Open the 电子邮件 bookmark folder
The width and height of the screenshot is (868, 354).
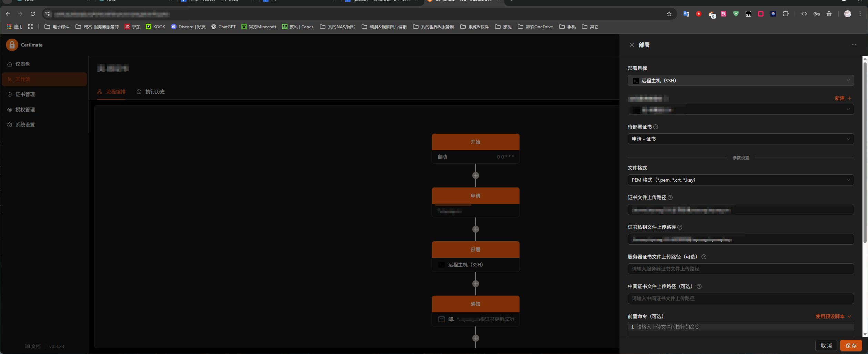pos(57,27)
